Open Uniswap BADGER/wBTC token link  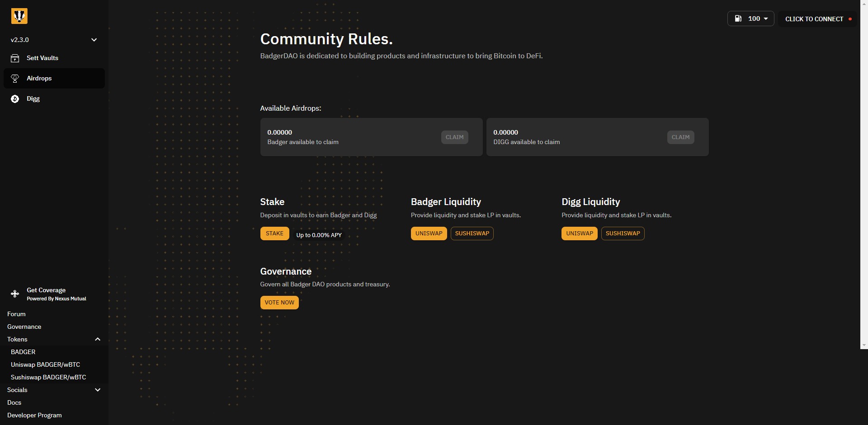tap(45, 364)
